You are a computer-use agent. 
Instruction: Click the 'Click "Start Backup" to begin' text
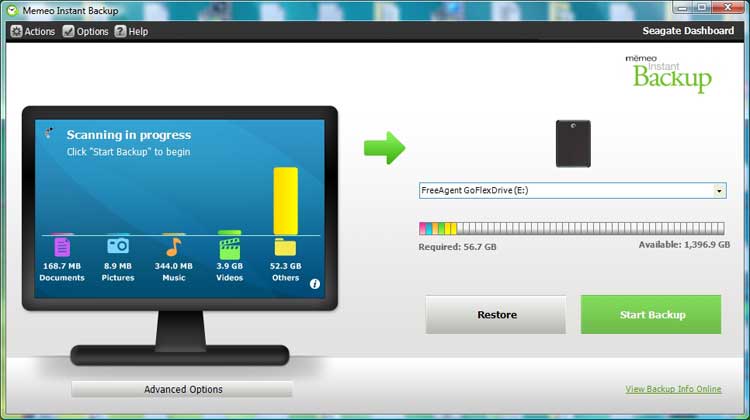[x=128, y=152]
